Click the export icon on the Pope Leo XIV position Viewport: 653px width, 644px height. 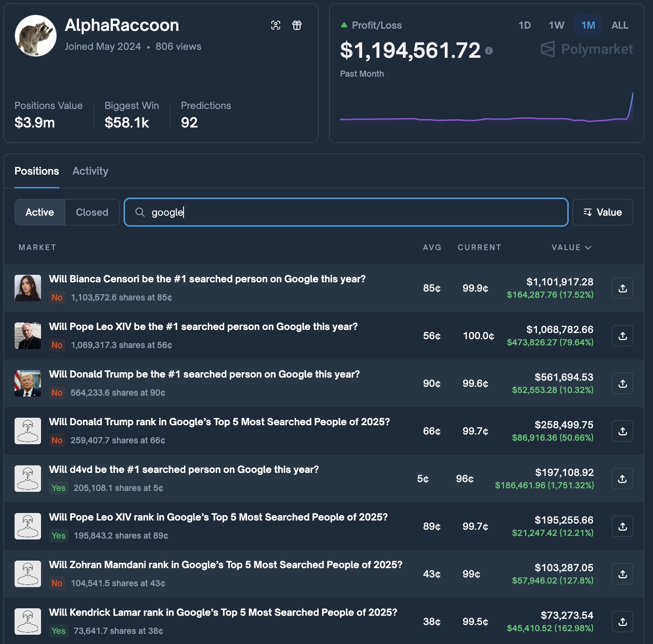[622, 336]
